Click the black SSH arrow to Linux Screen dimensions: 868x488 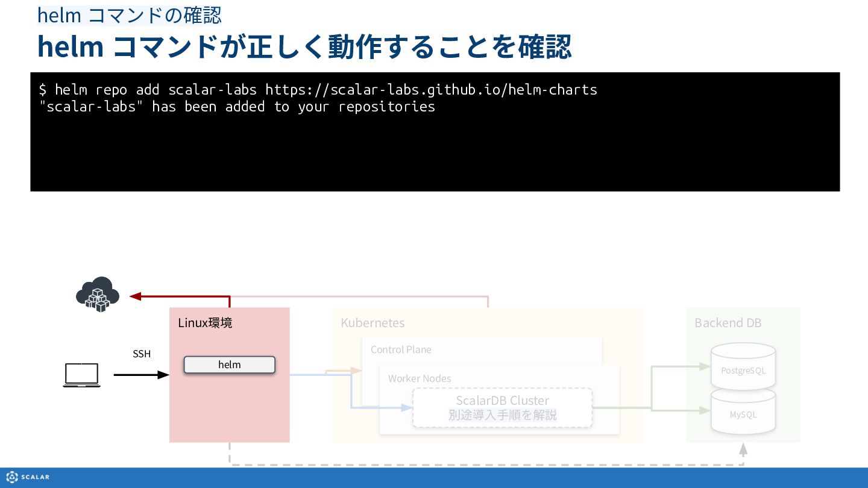point(142,375)
